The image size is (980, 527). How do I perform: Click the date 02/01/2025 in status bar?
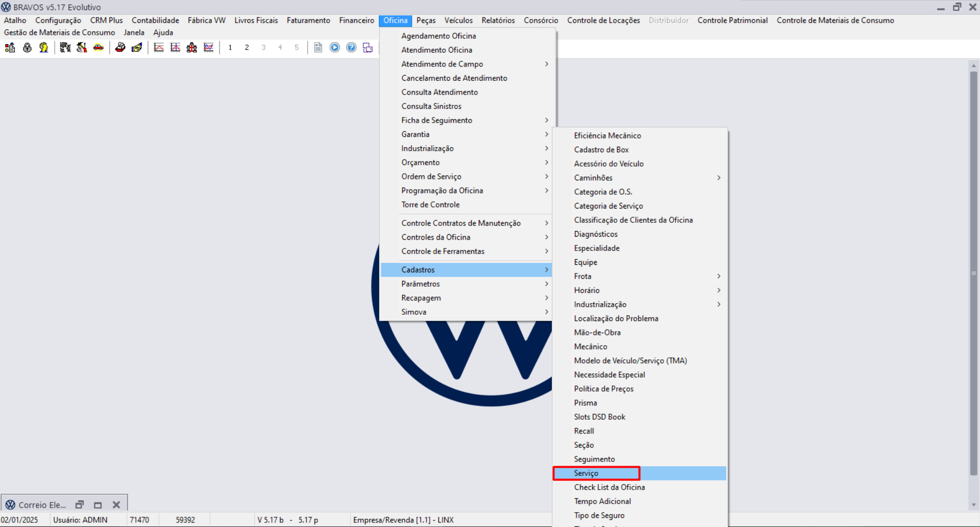click(19, 520)
